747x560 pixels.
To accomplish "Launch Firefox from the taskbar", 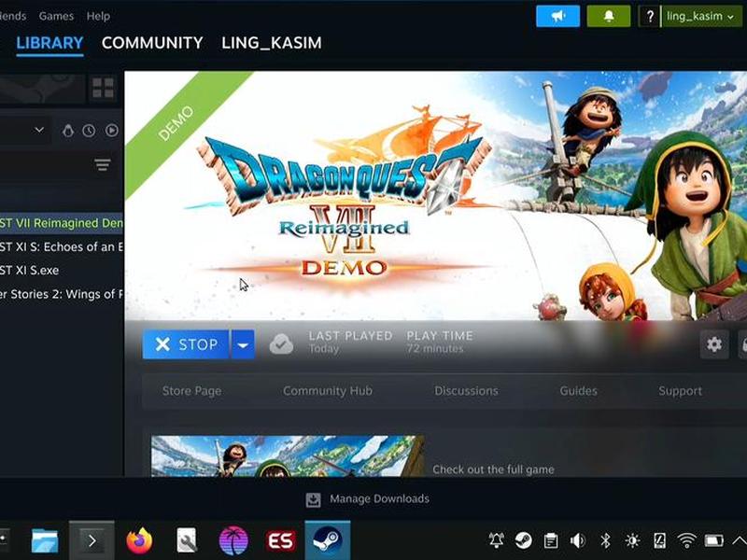I will [x=139, y=540].
